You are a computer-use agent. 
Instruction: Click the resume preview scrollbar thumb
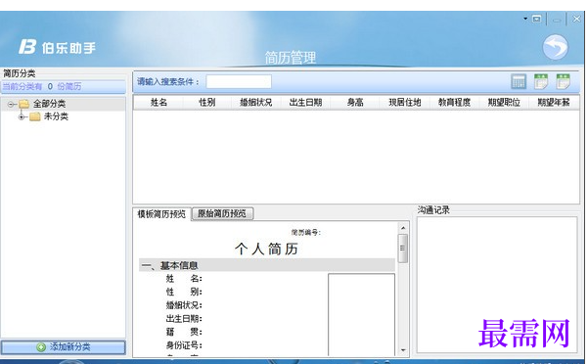click(x=403, y=249)
